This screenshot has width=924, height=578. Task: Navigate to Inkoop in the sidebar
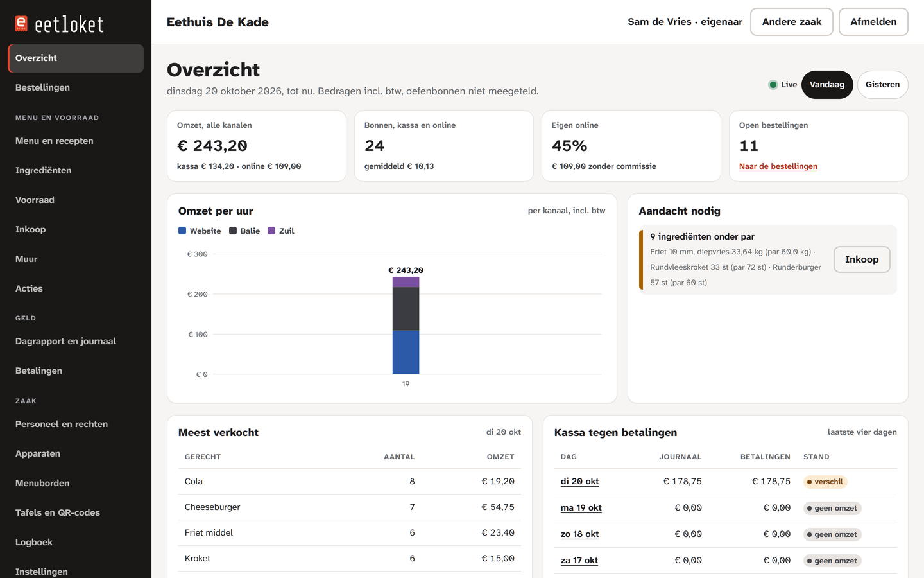(76, 230)
